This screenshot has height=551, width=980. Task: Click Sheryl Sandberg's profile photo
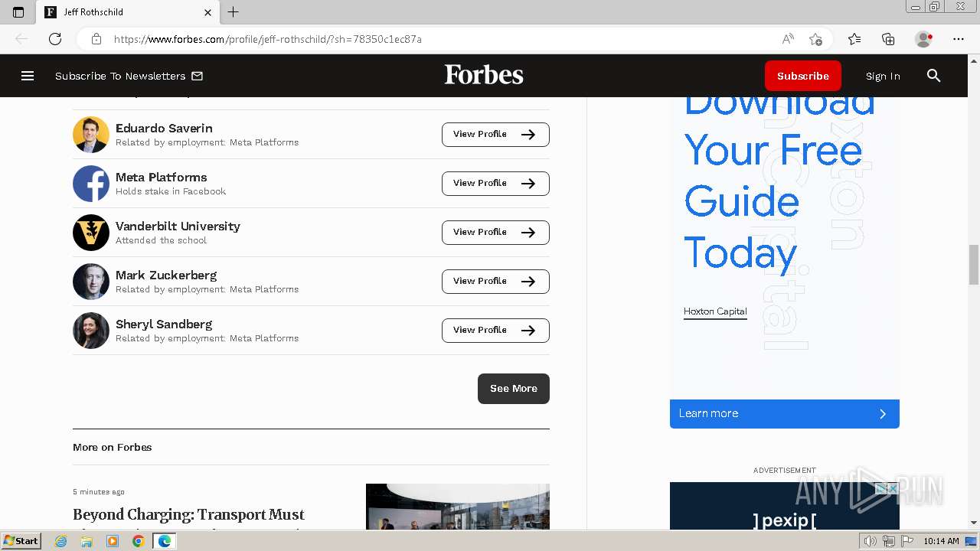[x=91, y=331]
